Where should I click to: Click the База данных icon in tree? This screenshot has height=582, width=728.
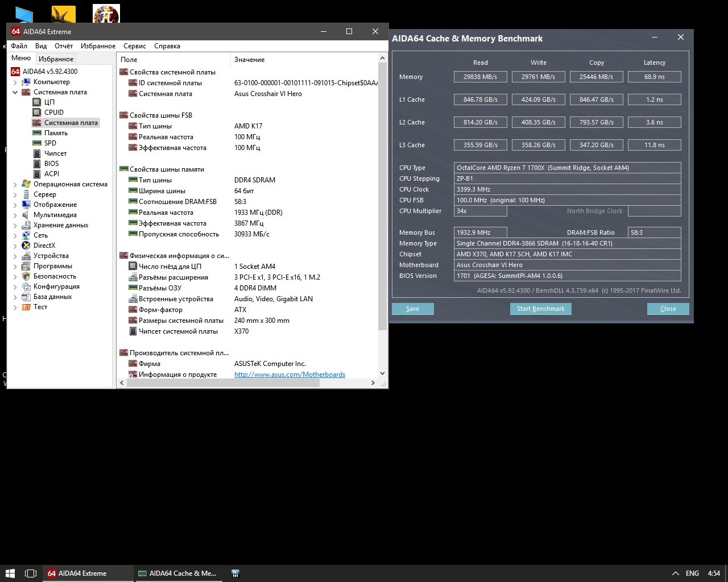tap(26, 297)
